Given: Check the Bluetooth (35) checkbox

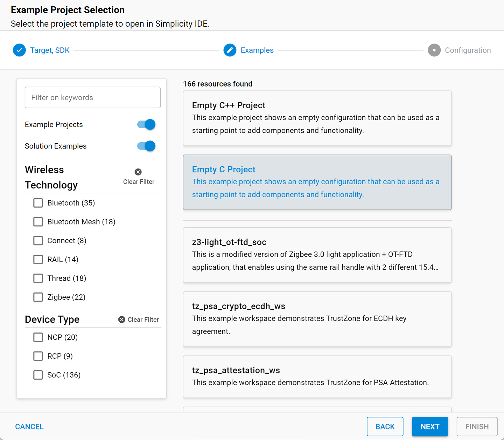Looking at the screenshot, I should click(x=38, y=203).
